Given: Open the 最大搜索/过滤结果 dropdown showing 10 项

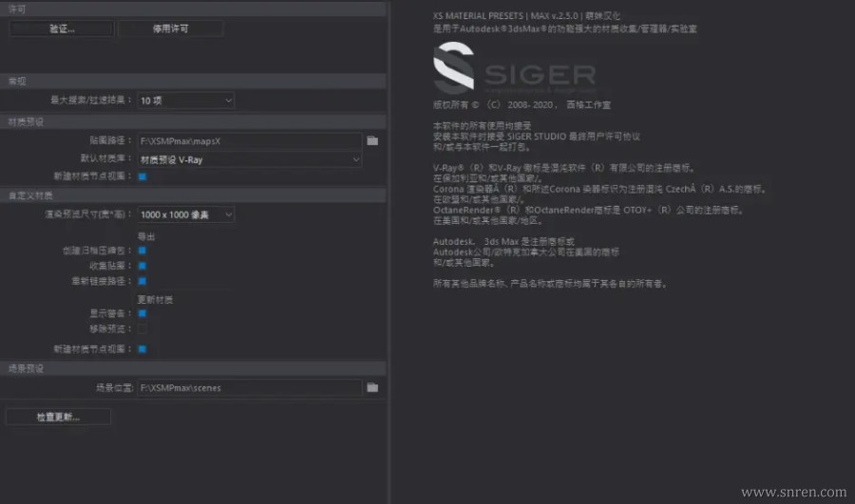Looking at the screenshot, I should [186, 101].
